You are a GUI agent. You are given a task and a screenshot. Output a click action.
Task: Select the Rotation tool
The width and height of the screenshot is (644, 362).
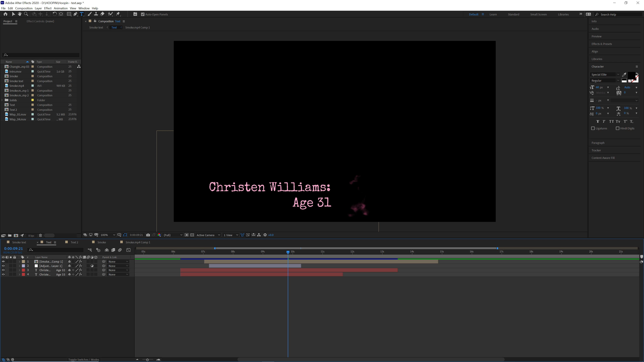[55, 14]
